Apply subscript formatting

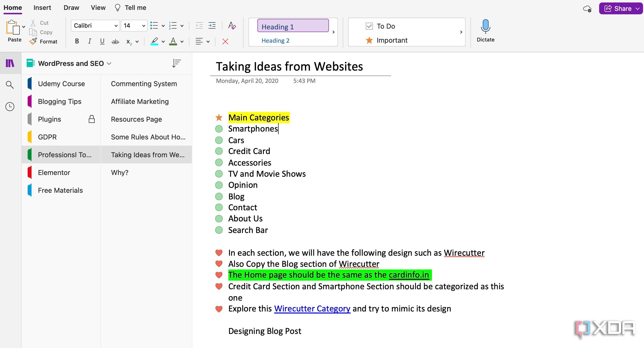(x=129, y=42)
